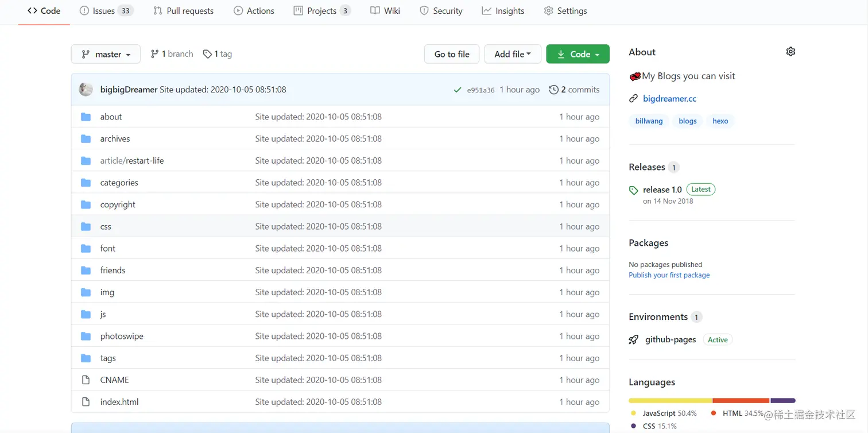
Task: Click the folder icon beside copyright
Action: (86, 204)
